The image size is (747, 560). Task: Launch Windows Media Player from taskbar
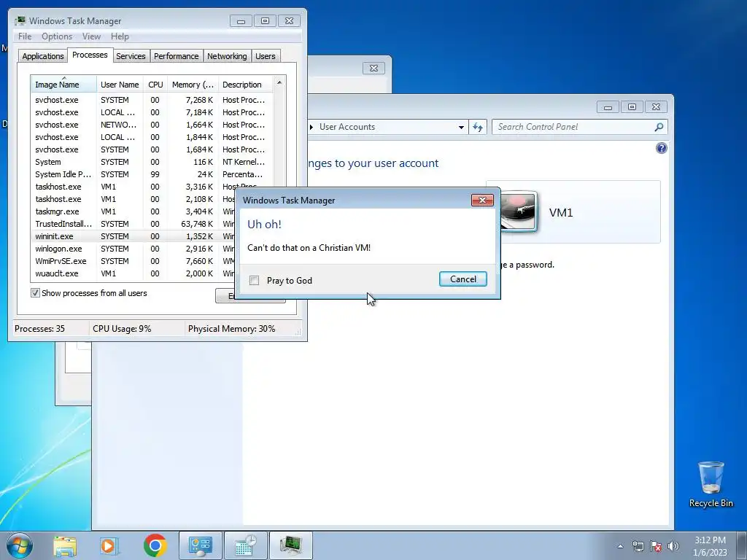pyautogui.click(x=109, y=545)
